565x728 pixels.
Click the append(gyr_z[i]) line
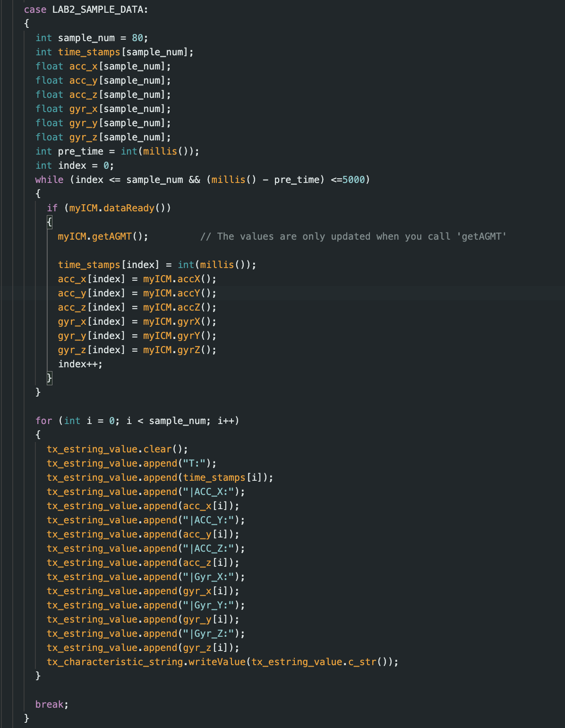143,648
